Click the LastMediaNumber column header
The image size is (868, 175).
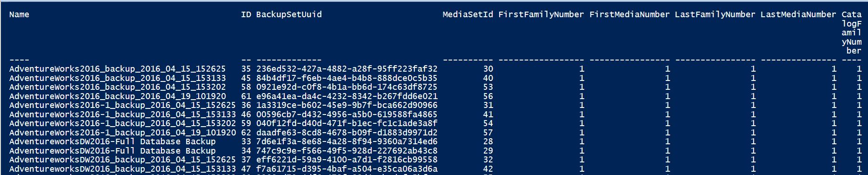coord(798,14)
